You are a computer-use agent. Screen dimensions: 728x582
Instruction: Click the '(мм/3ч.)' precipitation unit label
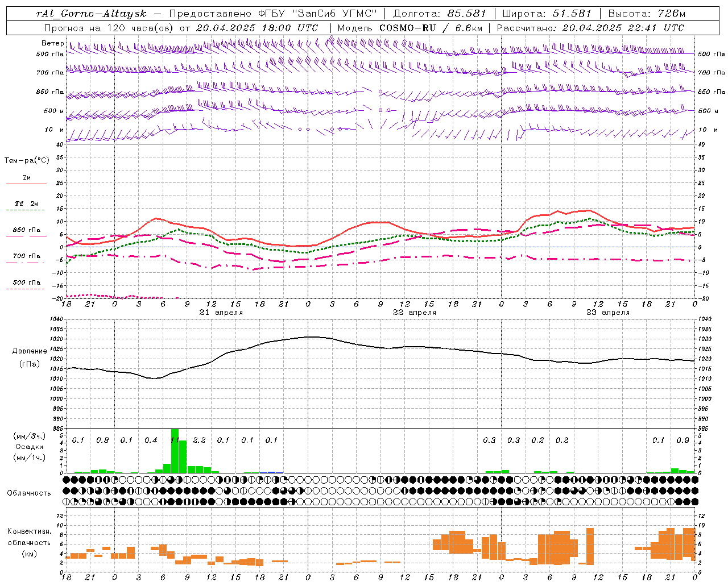(x=28, y=436)
